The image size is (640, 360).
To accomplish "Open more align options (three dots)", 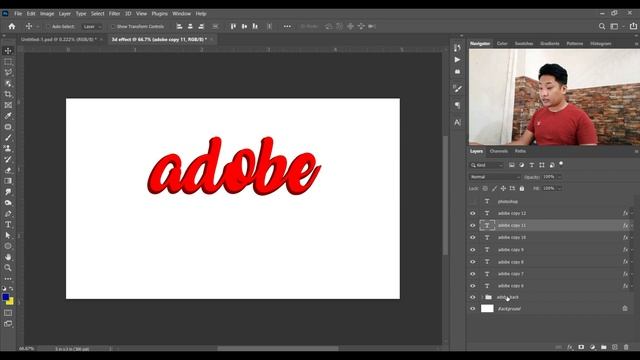I will point(287,27).
